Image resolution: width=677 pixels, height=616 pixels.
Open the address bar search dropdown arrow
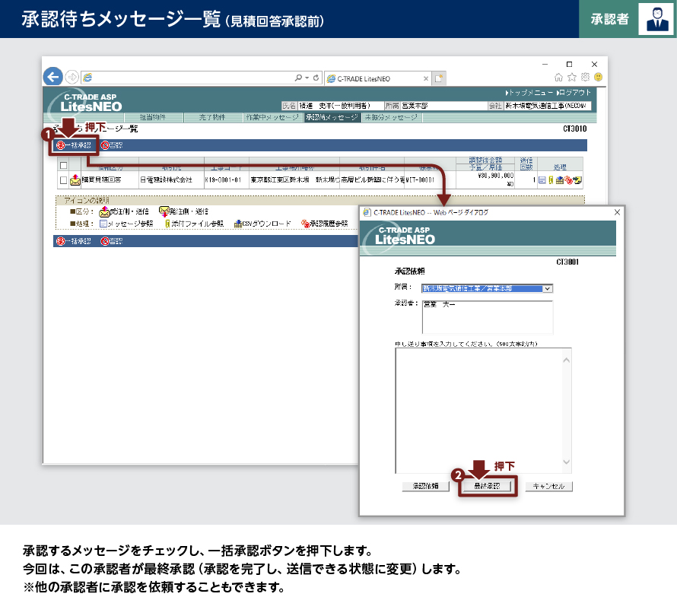tap(306, 78)
